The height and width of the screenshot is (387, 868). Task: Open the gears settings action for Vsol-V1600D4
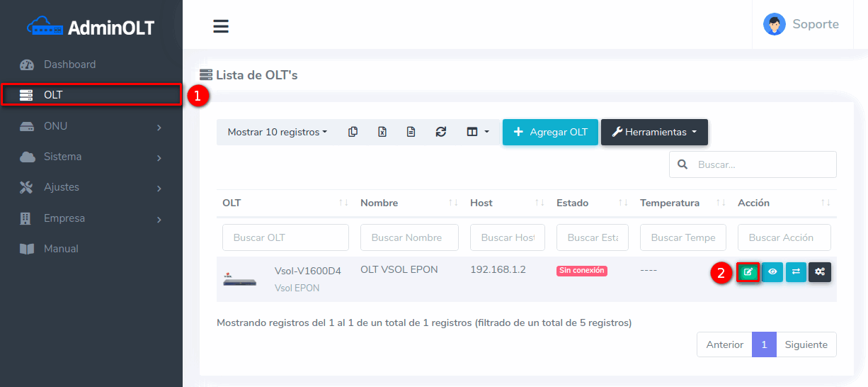click(820, 271)
